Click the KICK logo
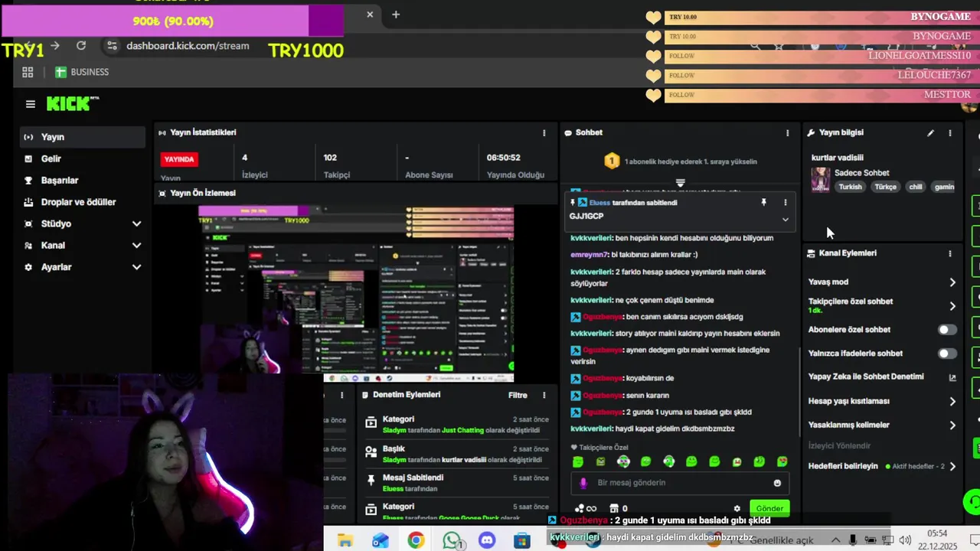Screen dimensions: 980x551 [73, 103]
